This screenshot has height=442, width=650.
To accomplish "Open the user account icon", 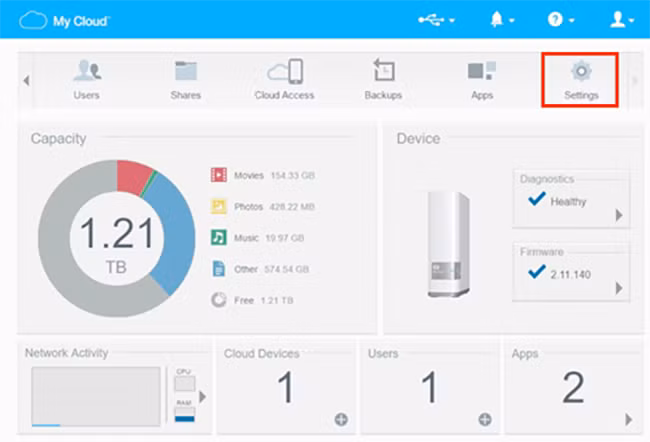I will (x=617, y=19).
